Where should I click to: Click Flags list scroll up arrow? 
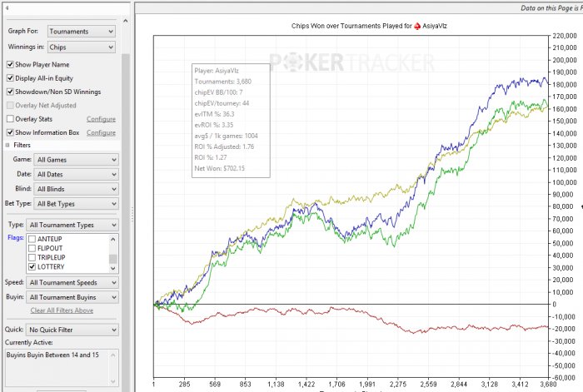[113, 240]
